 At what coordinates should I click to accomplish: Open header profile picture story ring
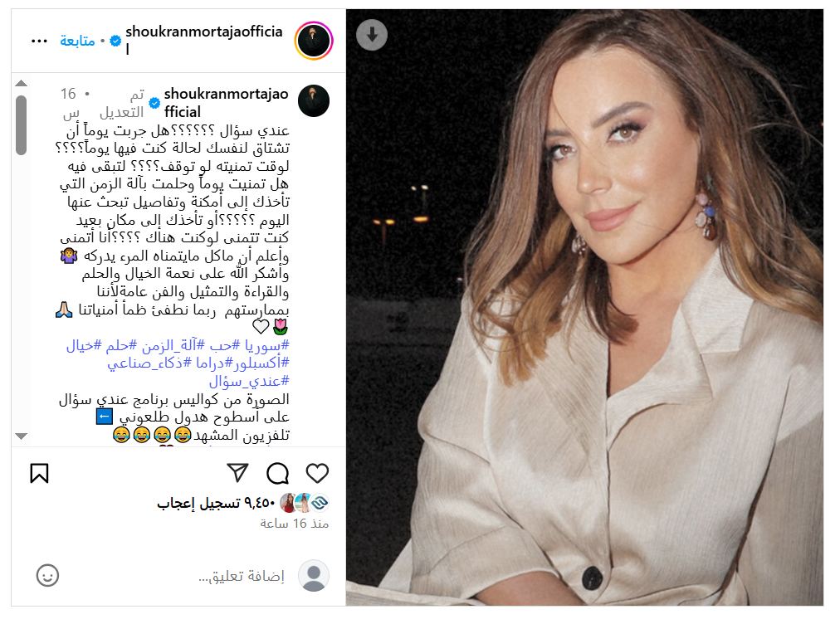pos(314,41)
